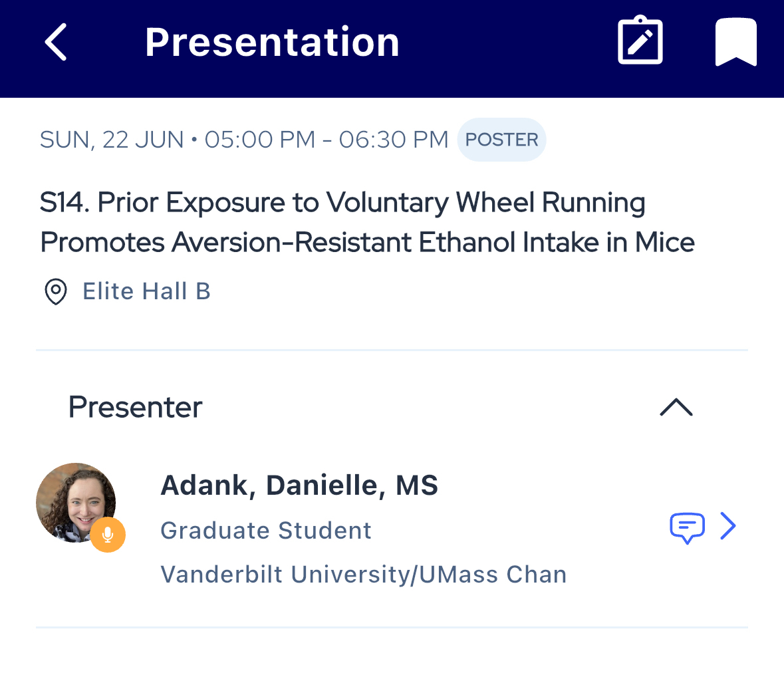Tap the orange microphone speaker badge

click(x=108, y=535)
